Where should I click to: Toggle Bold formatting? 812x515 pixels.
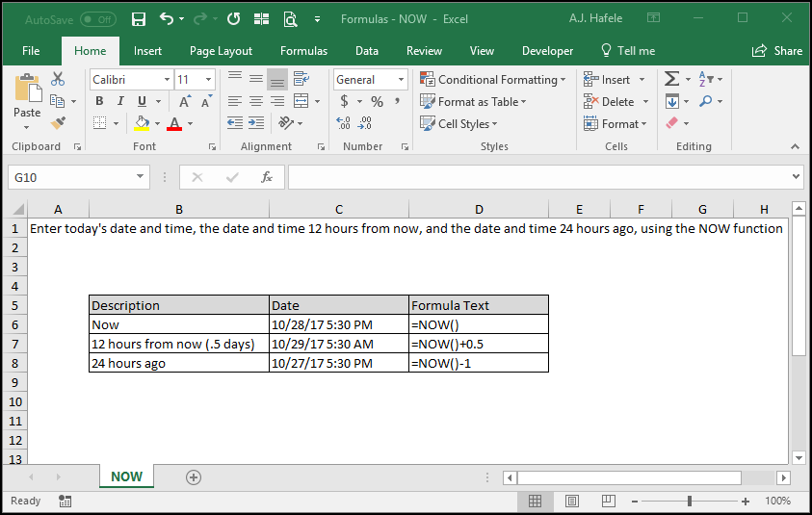tap(99, 101)
